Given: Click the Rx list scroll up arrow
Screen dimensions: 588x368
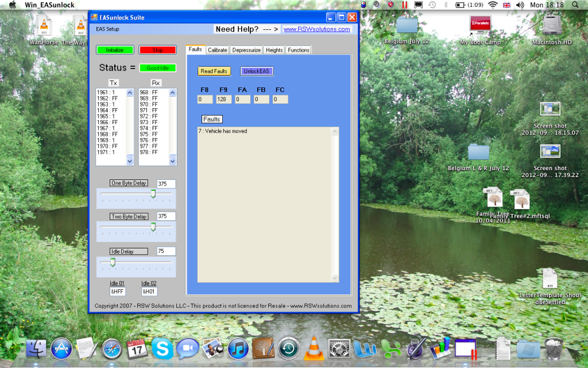Looking at the screenshot, I should pyautogui.click(x=172, y=93).
